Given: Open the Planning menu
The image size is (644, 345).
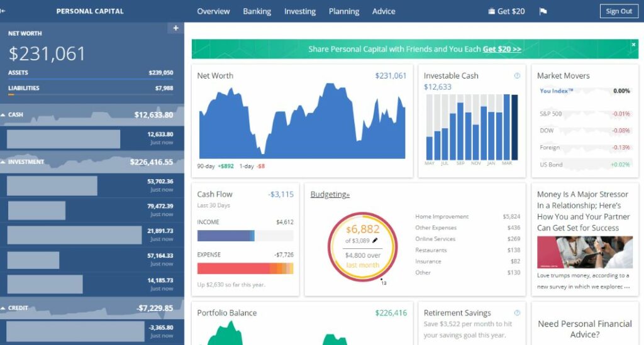Looking at the screenshot, I should point(344,11).
